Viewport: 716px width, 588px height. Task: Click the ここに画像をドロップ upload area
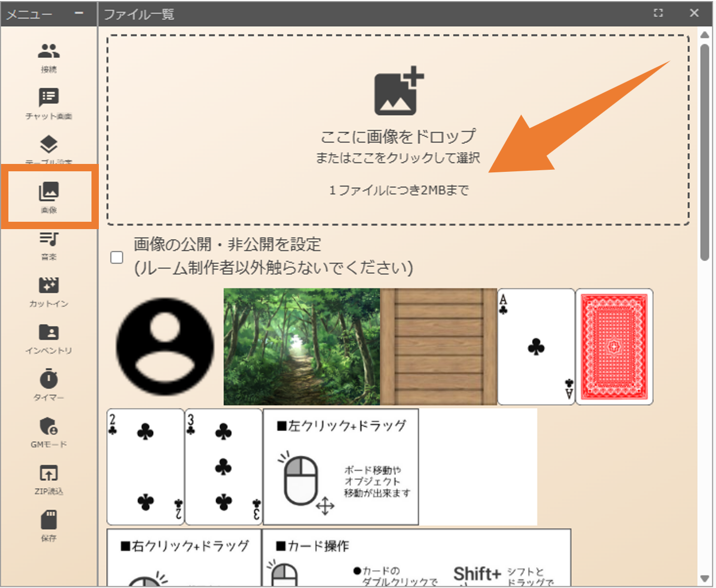(x=398, y=130)
